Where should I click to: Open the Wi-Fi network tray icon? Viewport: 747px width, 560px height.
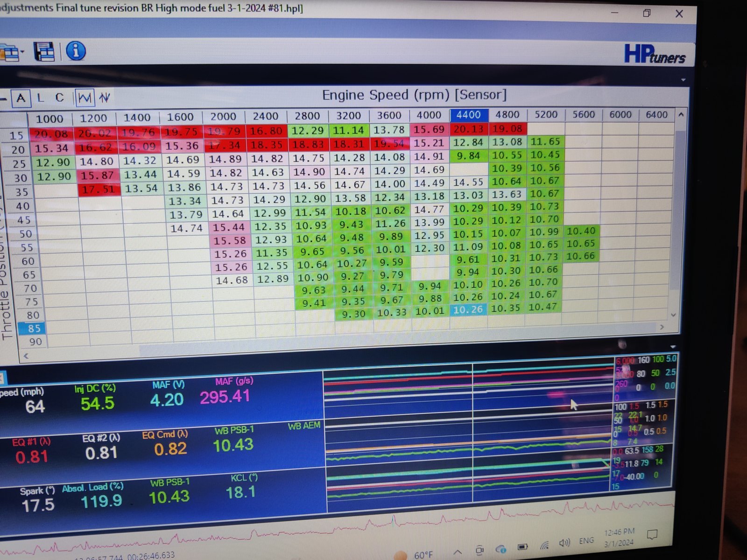tap(544, 545)
